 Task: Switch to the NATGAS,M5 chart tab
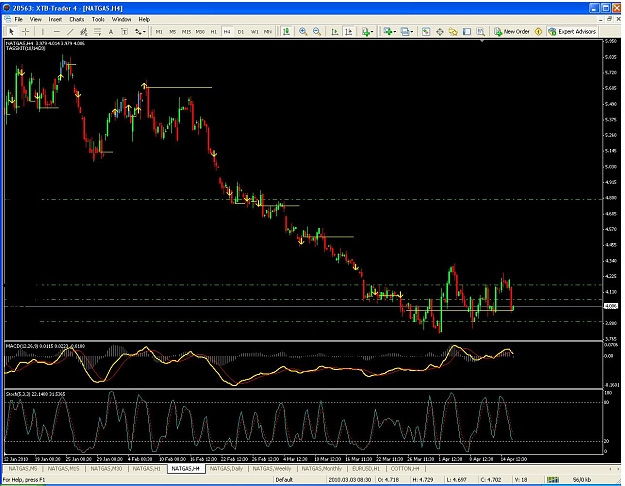click(x=23, y=468)
